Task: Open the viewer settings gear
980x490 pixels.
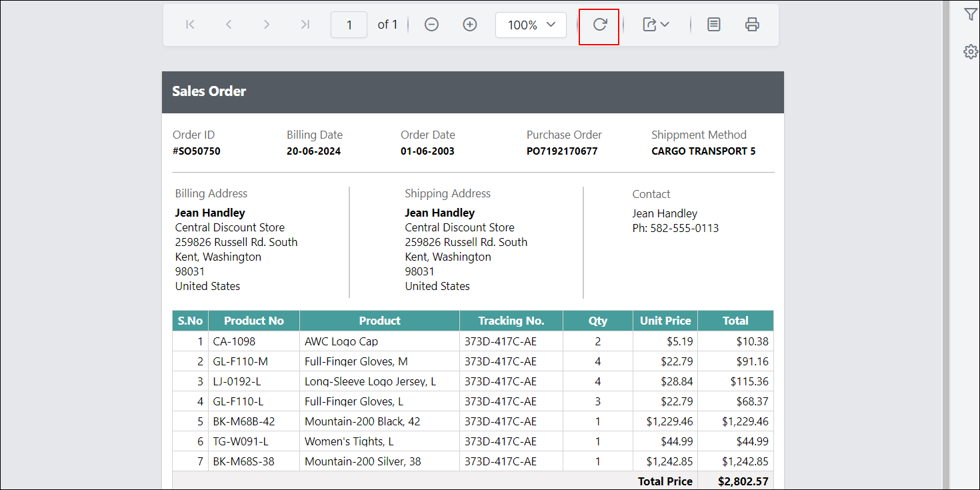Action: [x=970, y=51]
